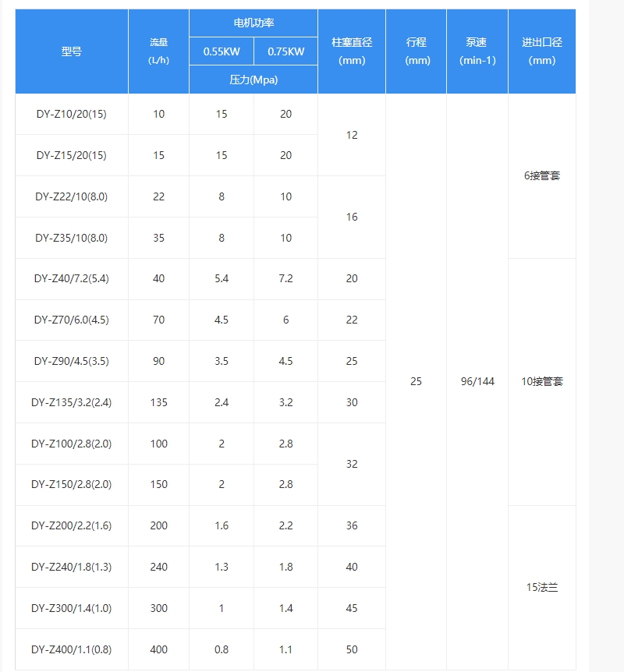Image resolution: width=624 pixels, height=672 pixels.
Task: Click the 进出口径 (mm) header
Action: pyautogui.click(x=542, y=51)
